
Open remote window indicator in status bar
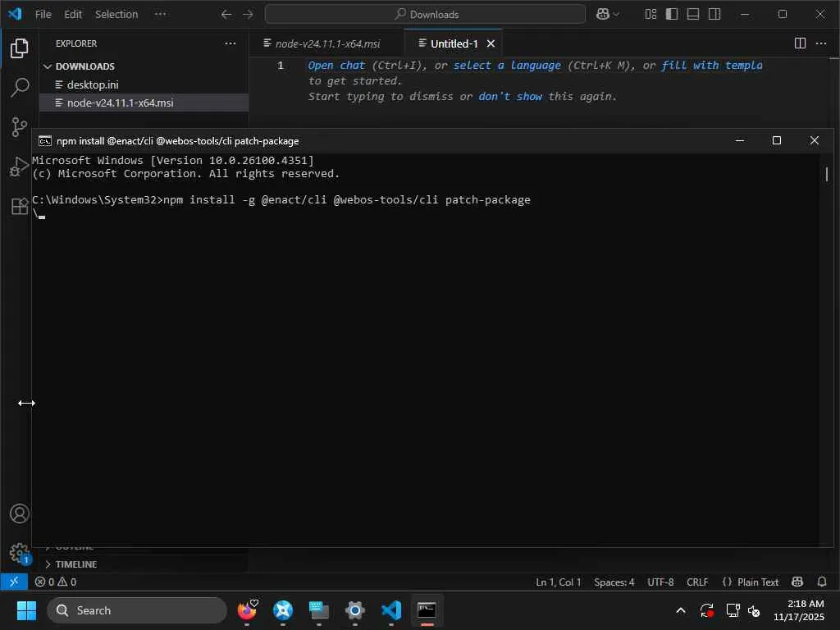[14, 582]
